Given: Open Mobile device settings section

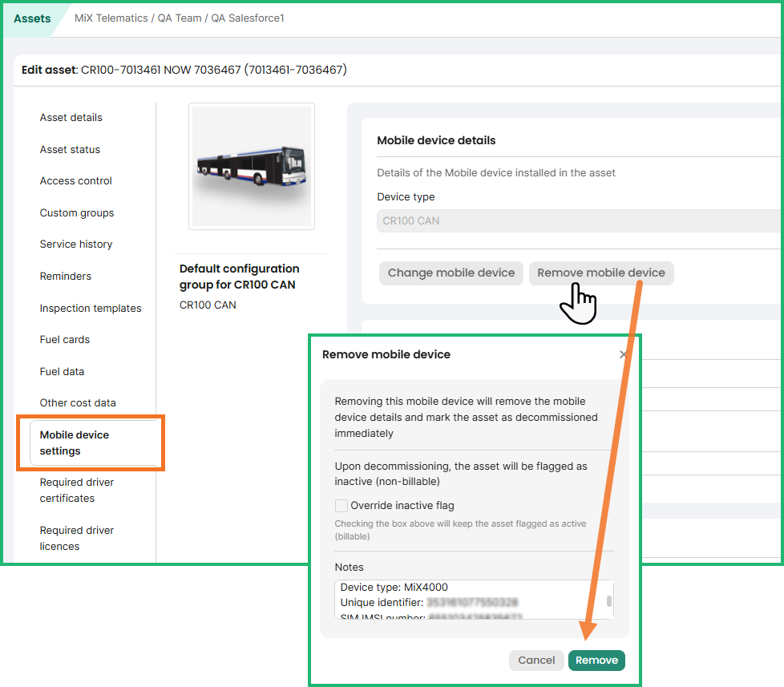Looking at the screenshot, I should pyautogui.click(x=75, y=443).
